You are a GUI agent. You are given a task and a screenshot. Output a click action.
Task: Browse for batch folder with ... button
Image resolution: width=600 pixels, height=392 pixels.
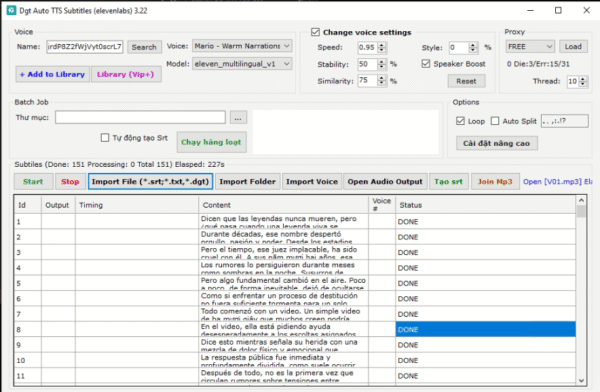click(x=238, y=118)
